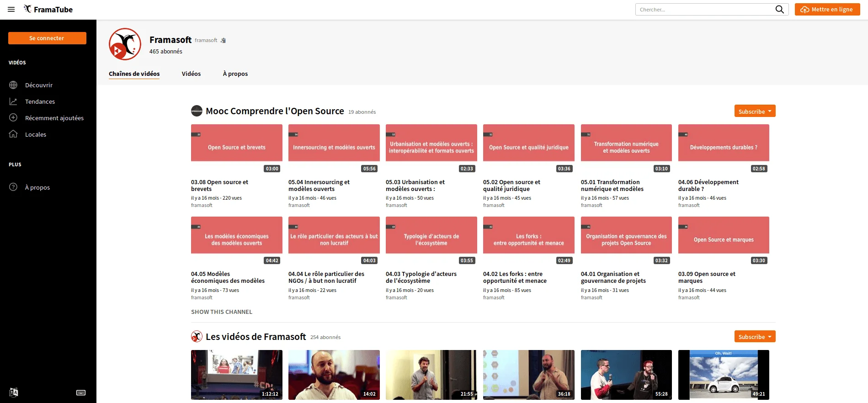Switch to the Vidéos tab
The width and height of the screenshot is (868, 403).
pos(191,74)
